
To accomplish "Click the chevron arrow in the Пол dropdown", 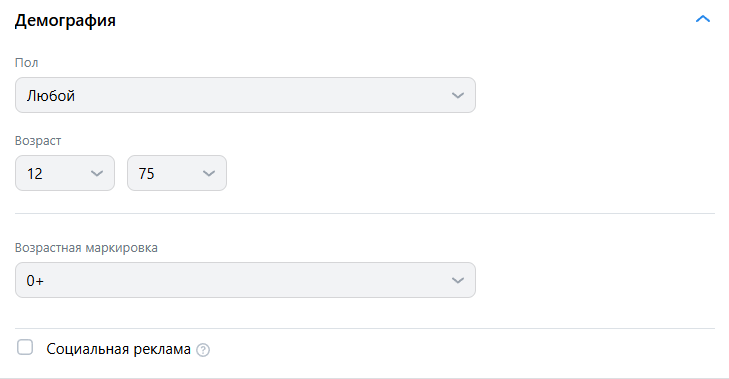I will click(457, 95).
